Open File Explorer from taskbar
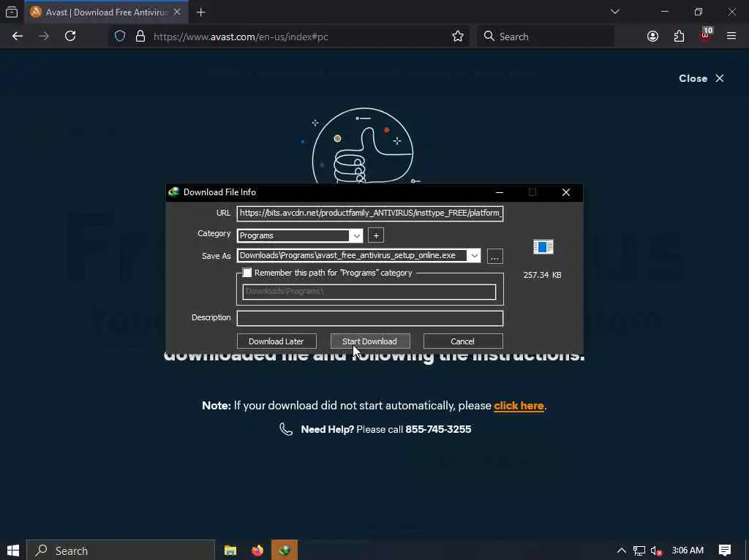Viewport: 749px width, 560px height. [230, 550]
